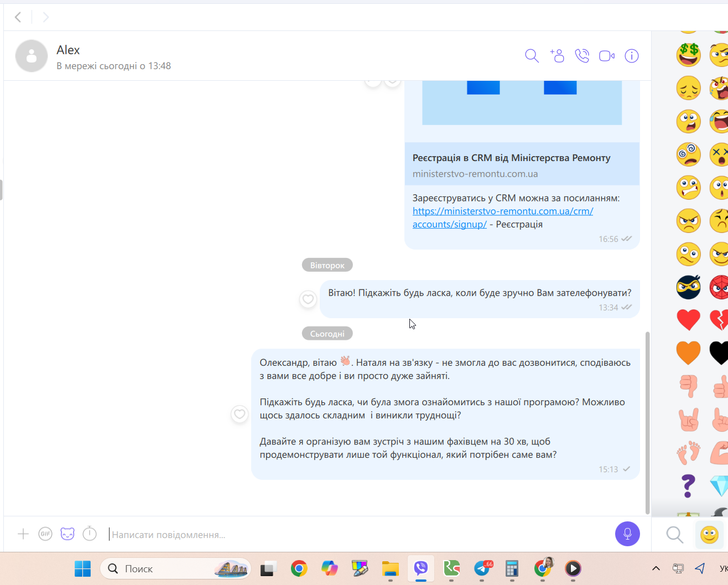Screen dimensions: 728x585
Task: Insert the blue diamond emoji
Action: [719, 486]
